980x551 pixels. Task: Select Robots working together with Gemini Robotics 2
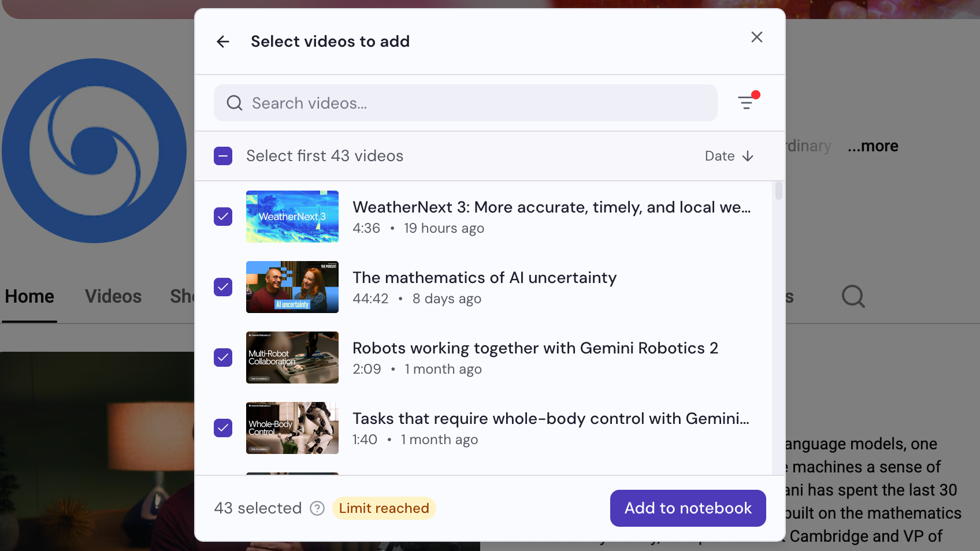[x=536, y=348]
